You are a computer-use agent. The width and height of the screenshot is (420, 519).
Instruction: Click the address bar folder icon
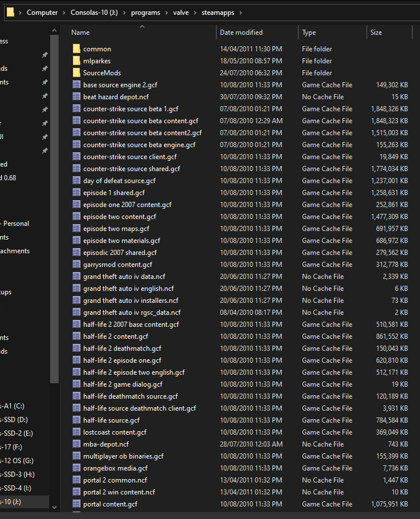[x=11, y=12]
